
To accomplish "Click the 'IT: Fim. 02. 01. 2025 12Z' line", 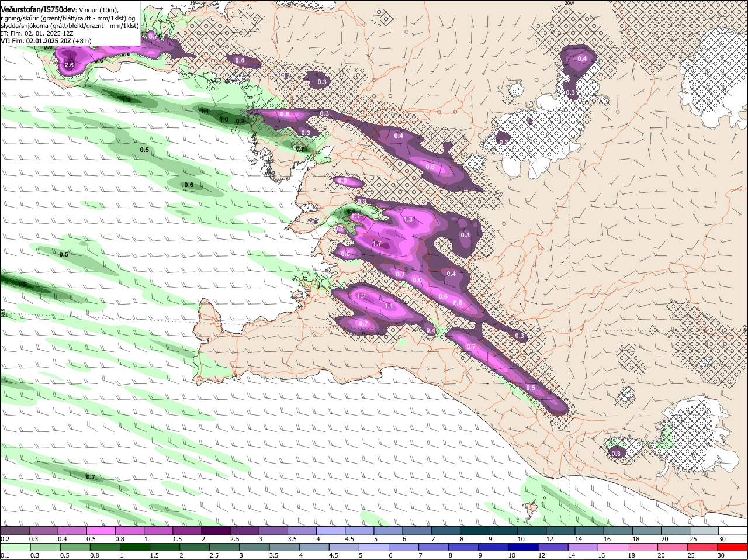I will point(37,33).
